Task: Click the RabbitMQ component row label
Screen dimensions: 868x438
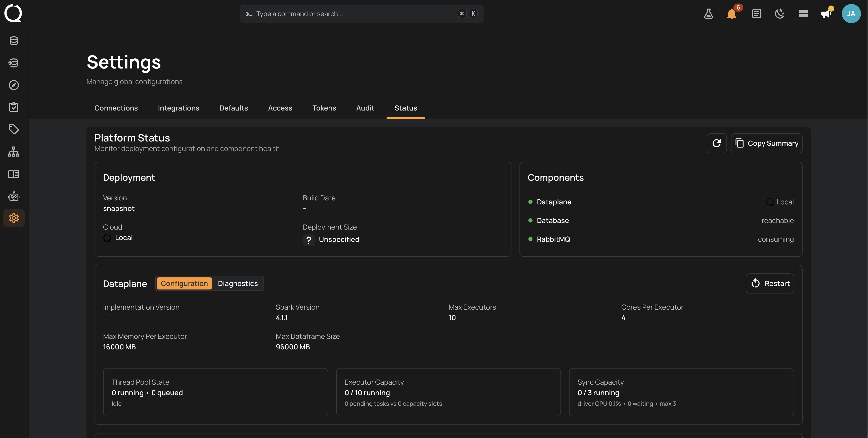Action: point(553,239)
